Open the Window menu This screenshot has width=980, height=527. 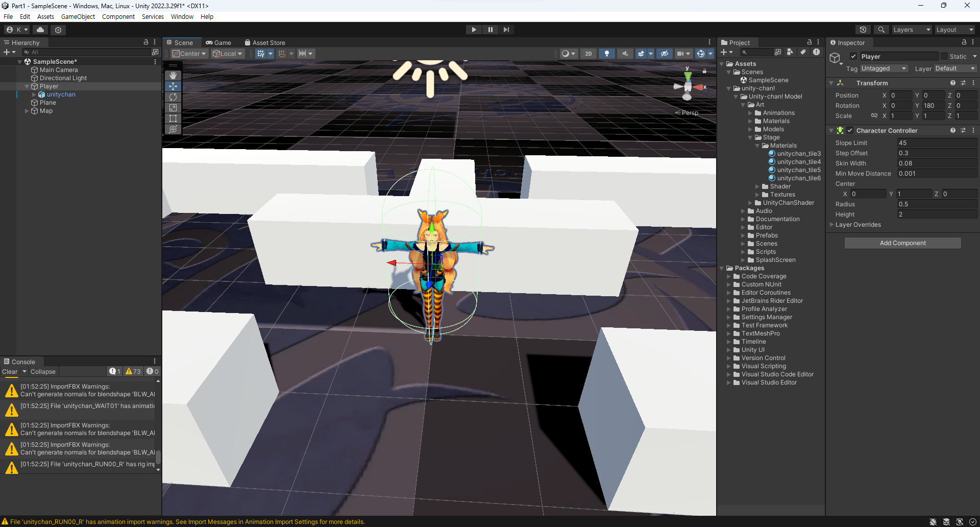(182, 16)
